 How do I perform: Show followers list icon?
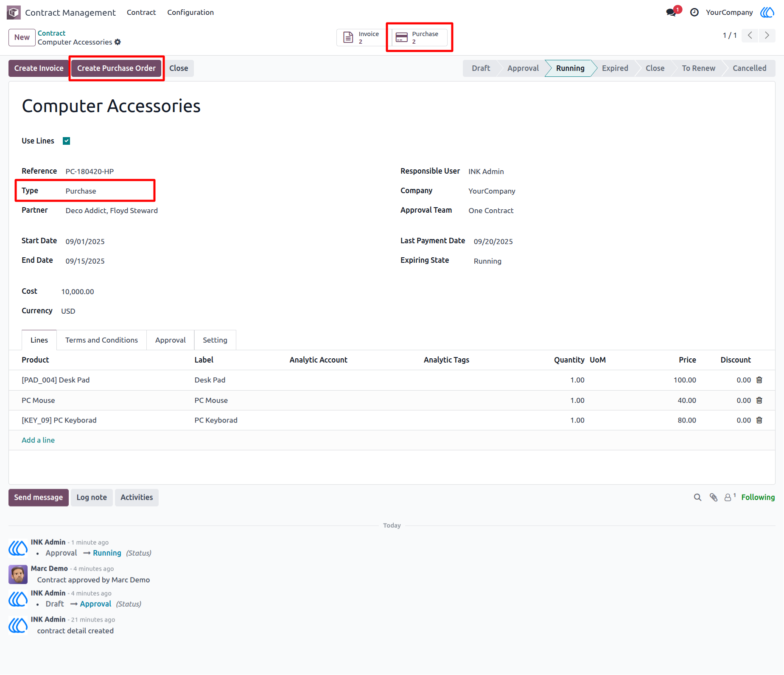pyautogui.click(x=729, y=497)
